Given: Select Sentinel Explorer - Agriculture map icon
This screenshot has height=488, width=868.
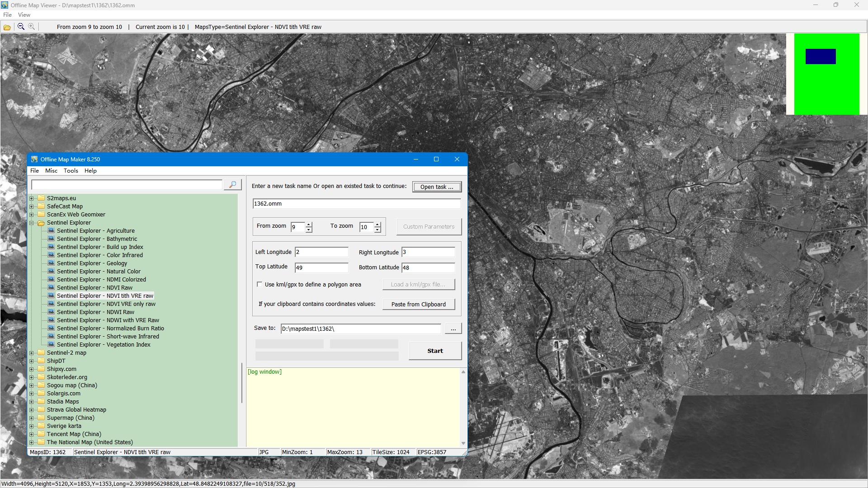Looking at the screenshot, I should [x=51, y=230].
